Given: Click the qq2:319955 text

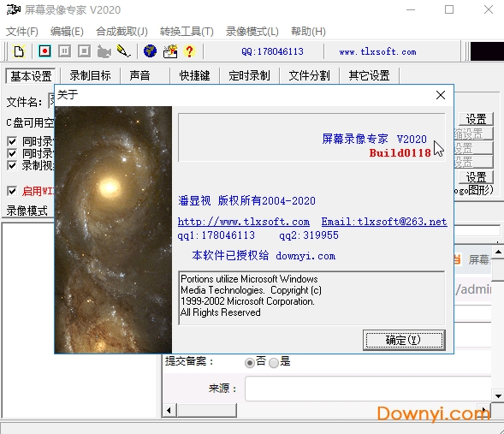Looking at the screenshot, I should coord(309,235).
